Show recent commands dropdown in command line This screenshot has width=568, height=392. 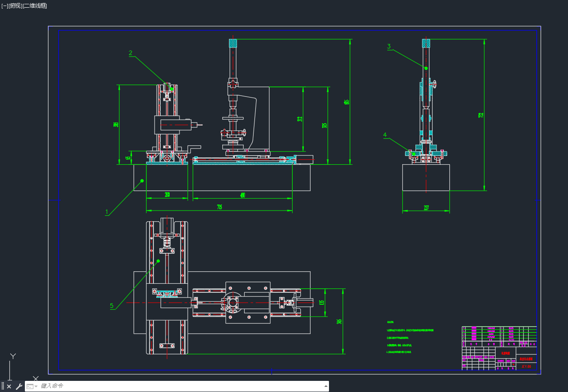[x=32, y=386]
